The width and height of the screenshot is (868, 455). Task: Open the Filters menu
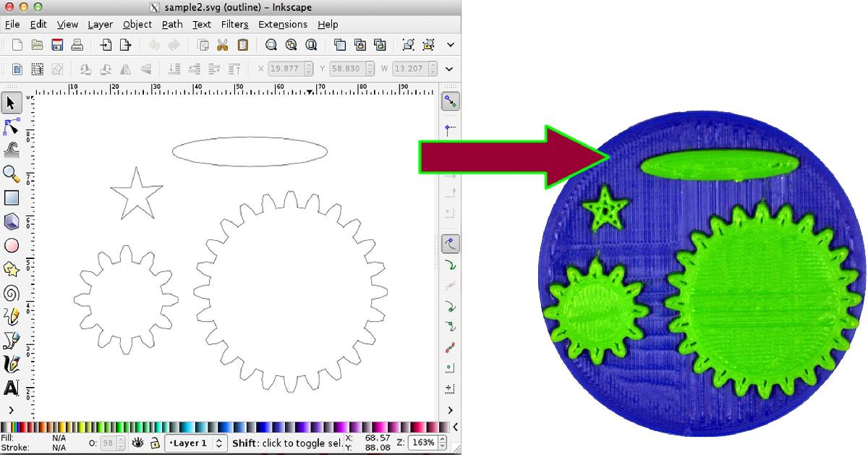pyautogui.click(x=234, y=24)
